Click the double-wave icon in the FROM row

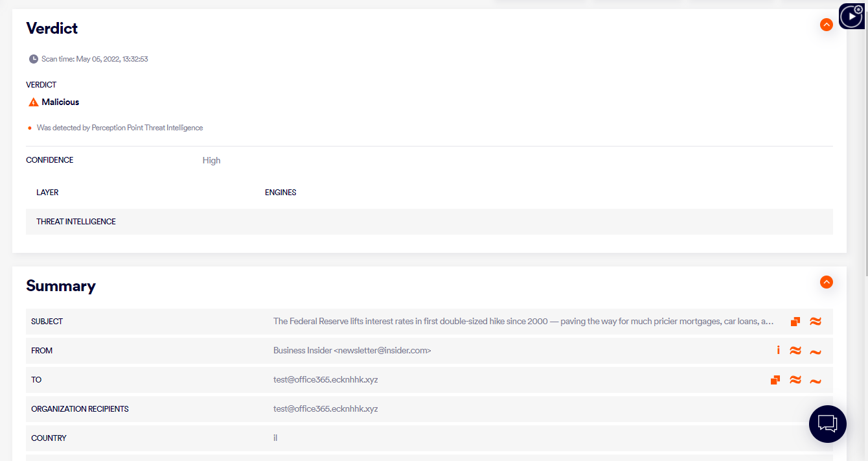(x=795, y=351)
